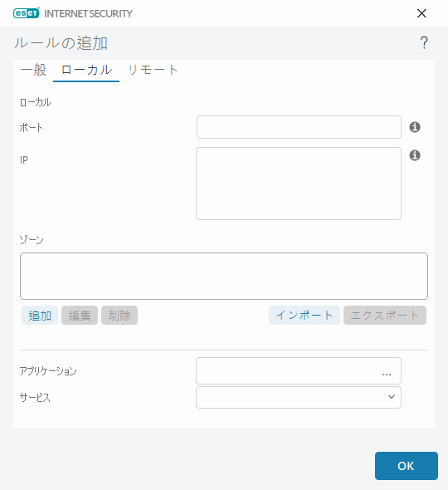Select the ローカル tab
The height and width of the screenshot is (490, 448).
coord(86,70)
